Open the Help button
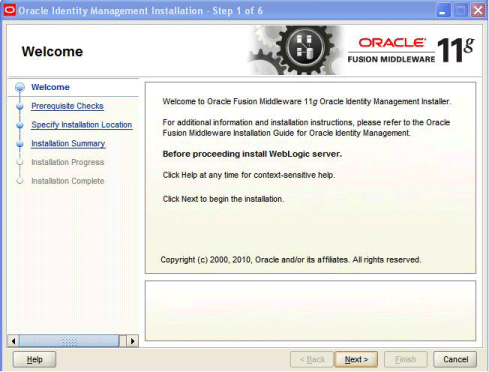489x372 pixels. (34, 359)
